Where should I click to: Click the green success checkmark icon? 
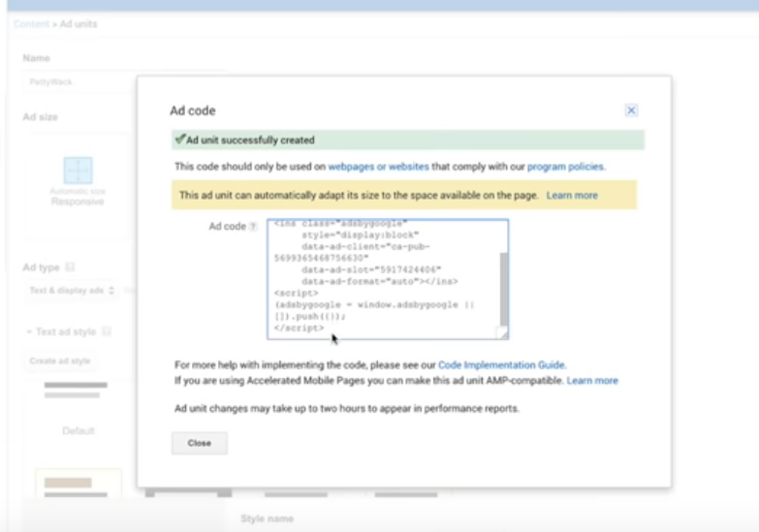(x=180, y=140)
